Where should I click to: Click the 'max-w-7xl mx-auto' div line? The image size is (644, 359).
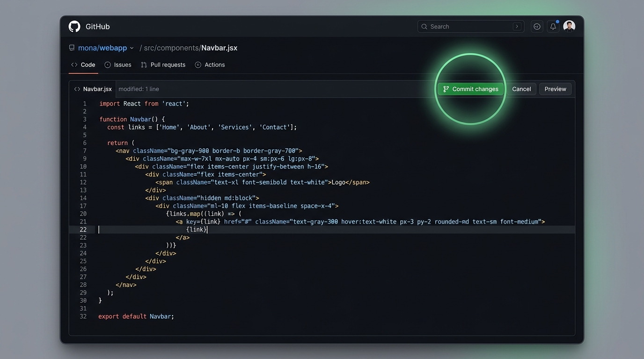(222, 159)
